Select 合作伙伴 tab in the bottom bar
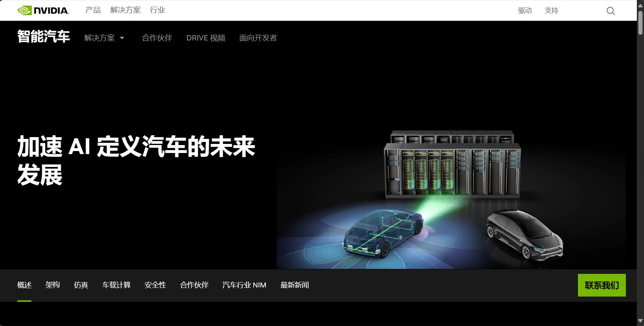This screenshot has width=644, height=326. (194, 285)
